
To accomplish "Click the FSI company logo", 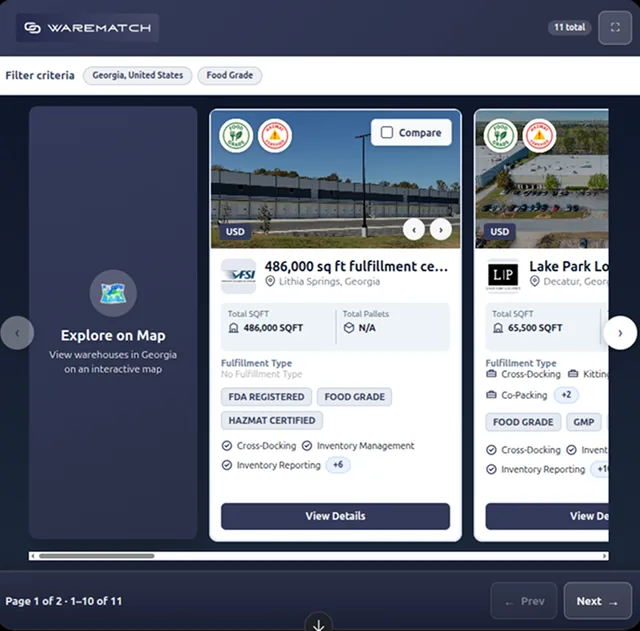I will [x=238, y=276].
